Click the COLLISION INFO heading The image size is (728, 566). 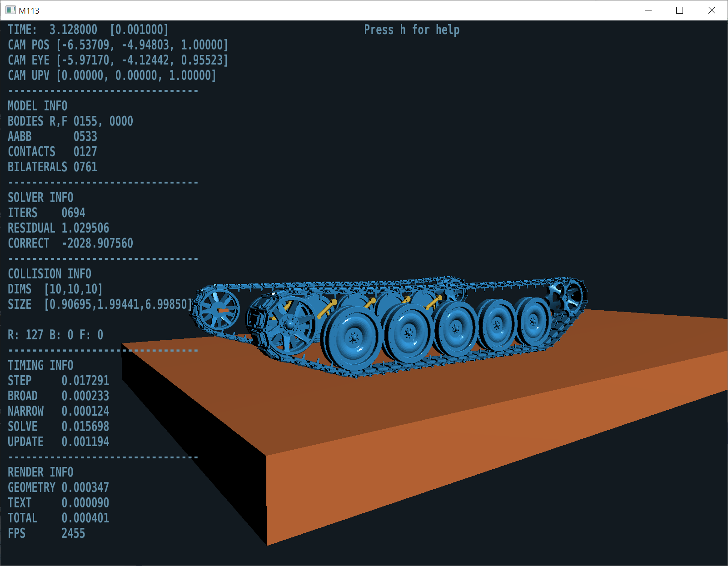click(x=50, y=274)
